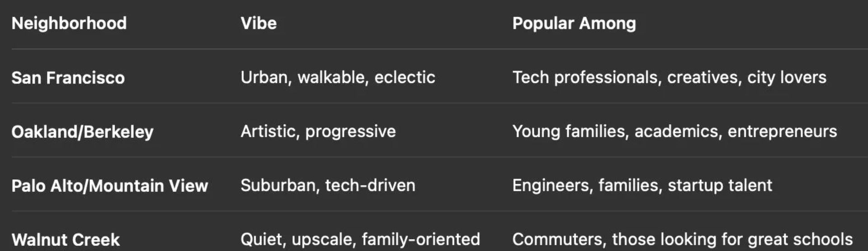The height and width of the screenshot is (251, 868).
Task: Click the word "eclectic" in the Vibe column
Action: pyautogui.click(x=405, y=78)
